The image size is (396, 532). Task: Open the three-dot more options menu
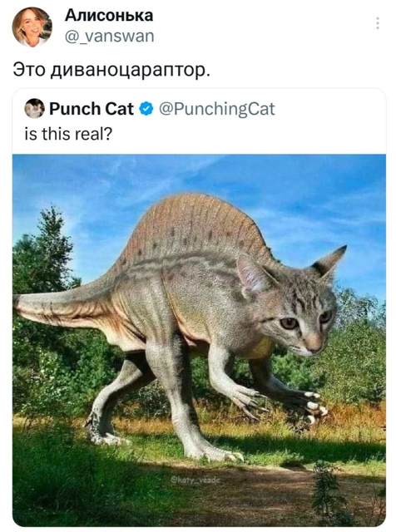coord(378,23)
